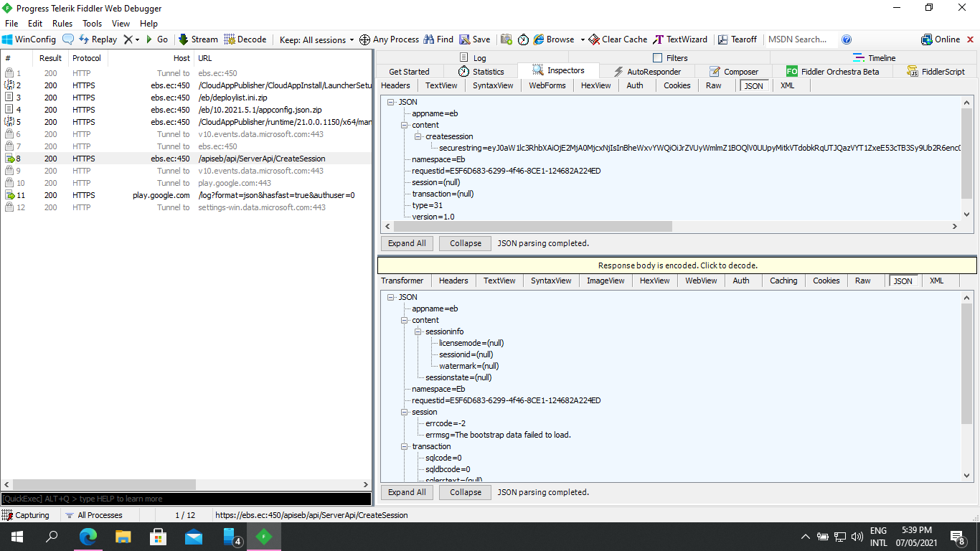Screen dimensions: 980x551
Task: Click the MSDN Search input field
Action: [800, 39]
